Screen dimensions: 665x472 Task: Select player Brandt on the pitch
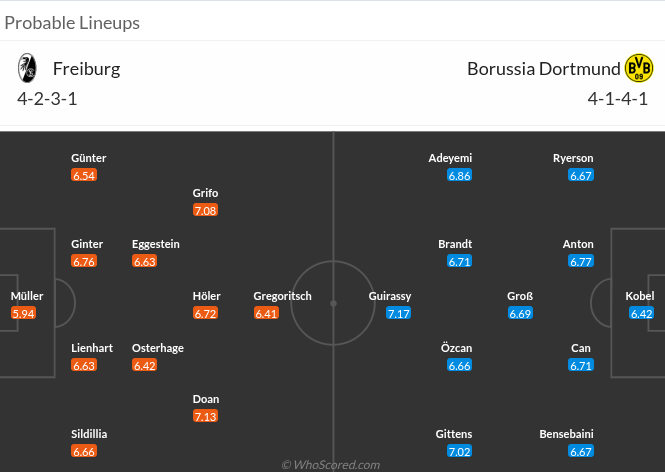pyautogui.click(x=455, y=244)
